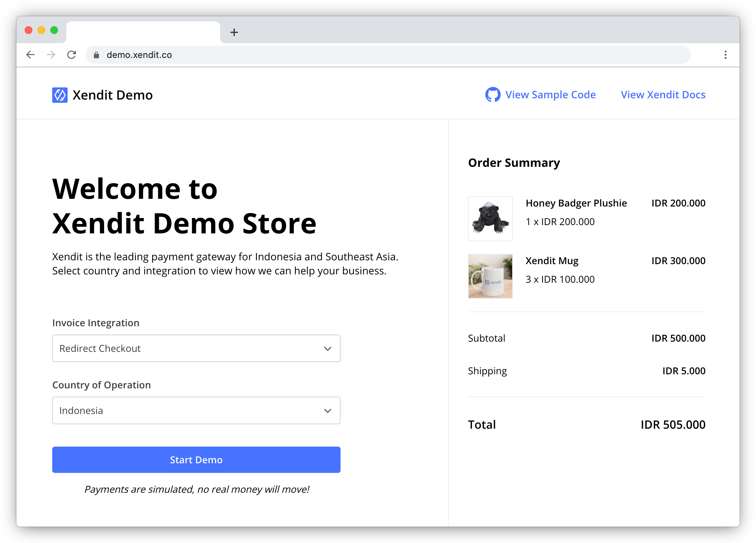Image resolution: width=756 pixels, height=543 pixels.
Task: Reload the page with refresh icon
Action: [72, 55]
